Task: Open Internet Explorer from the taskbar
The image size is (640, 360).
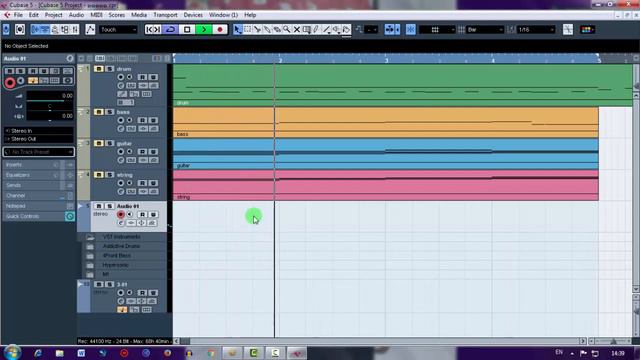Action: (x=38, y=353)
